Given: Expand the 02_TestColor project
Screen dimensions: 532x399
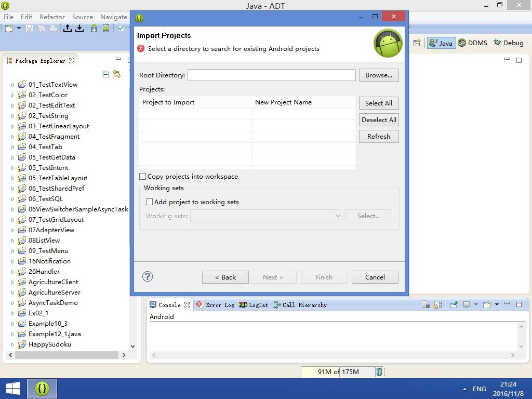Looking at the screenshot, I should click(12, 96).
